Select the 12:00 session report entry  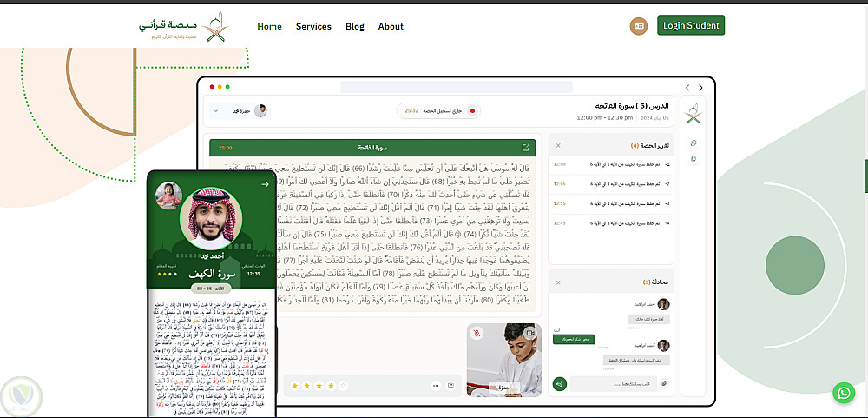(x=611, y=164)
